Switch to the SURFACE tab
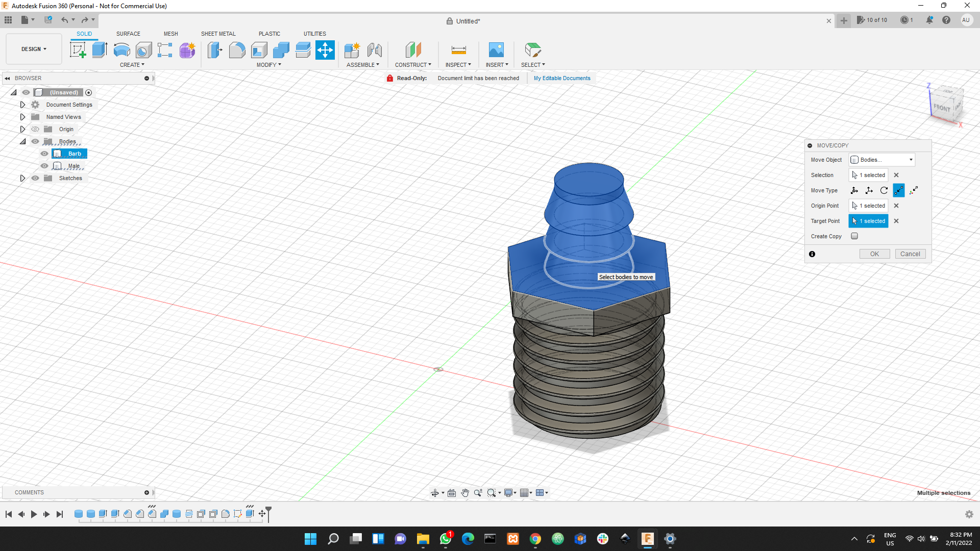This screenshot has width=980, height=551. (128, 34)
